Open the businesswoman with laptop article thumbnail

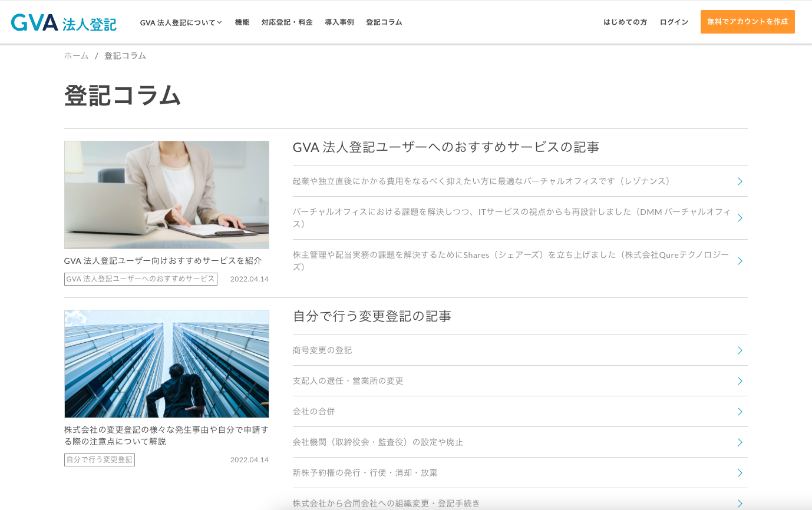coord(166,194)
